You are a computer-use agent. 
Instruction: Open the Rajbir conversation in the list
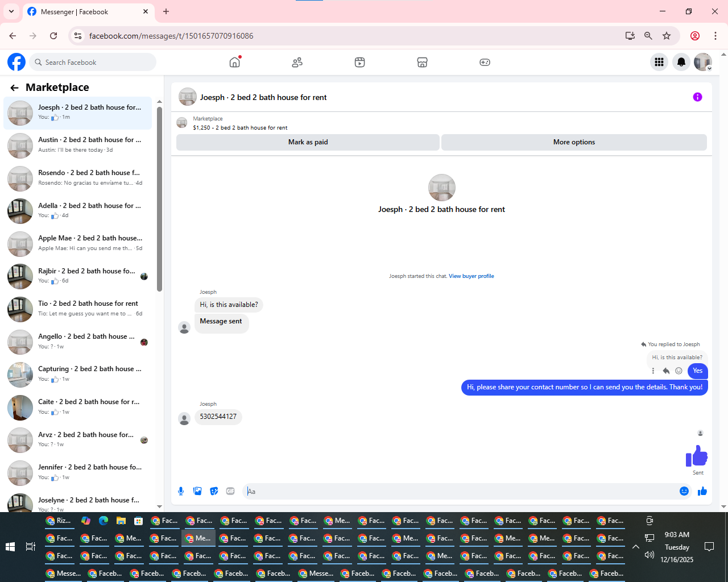[x=78, y=276]
